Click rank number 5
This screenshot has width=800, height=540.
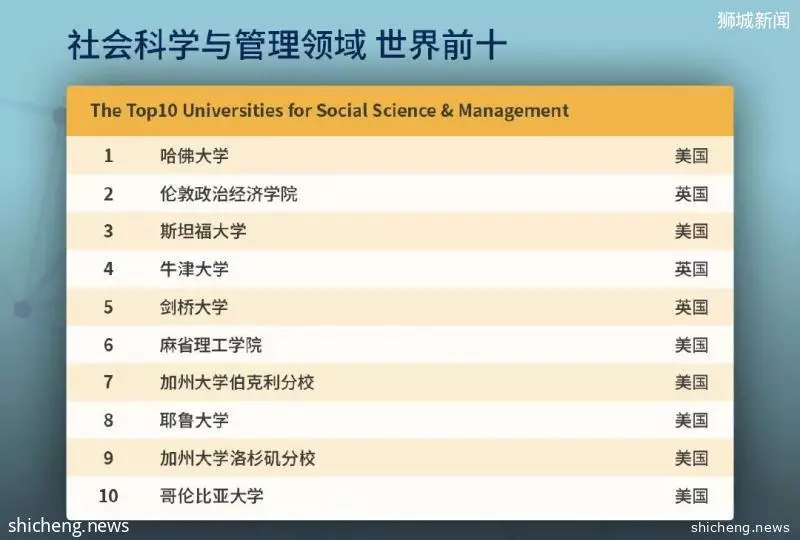pyautogui.click(x=108, y=307)
